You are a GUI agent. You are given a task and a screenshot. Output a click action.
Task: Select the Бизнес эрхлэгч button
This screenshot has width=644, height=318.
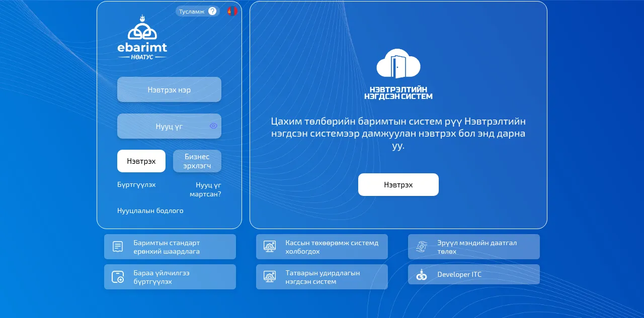pyautogui.click(x=197, y=161)
